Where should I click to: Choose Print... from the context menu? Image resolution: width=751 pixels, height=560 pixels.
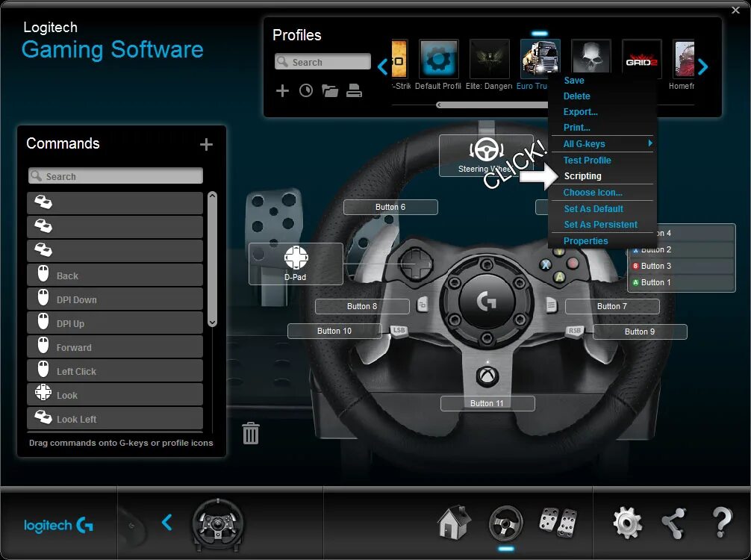tap(576, 128)
